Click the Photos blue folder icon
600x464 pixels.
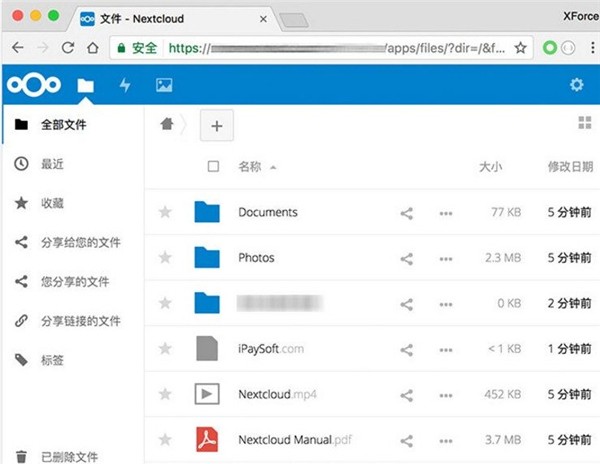click(x=207, y=257)
